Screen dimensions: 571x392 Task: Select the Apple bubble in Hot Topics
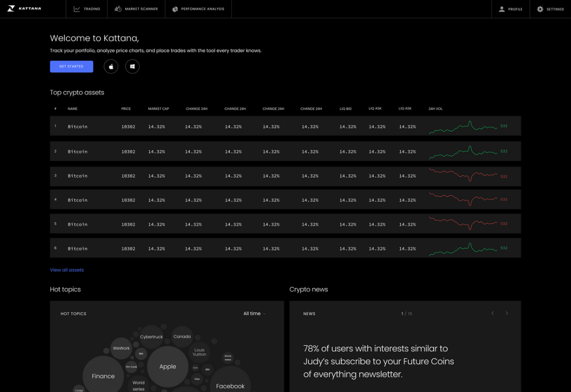point(167,366)
